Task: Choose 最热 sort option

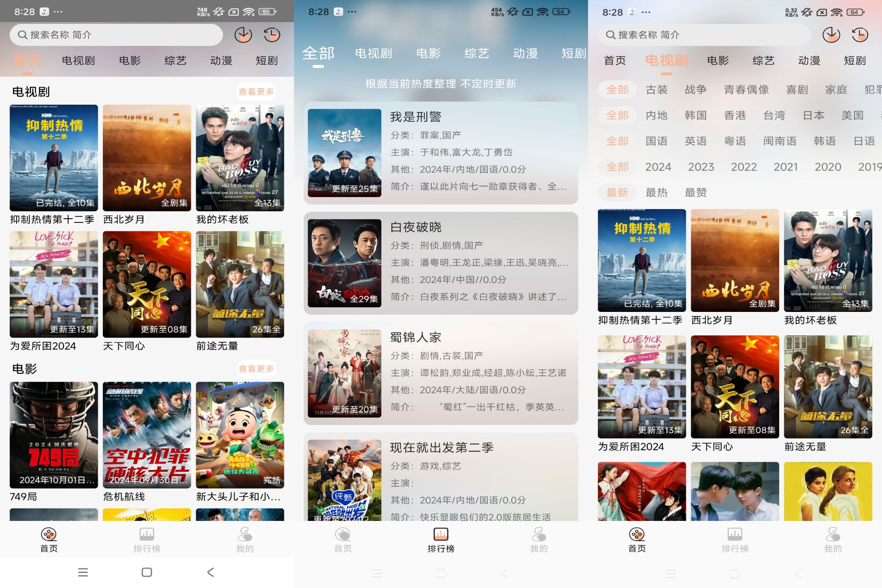Action: [x=656, y=192]
